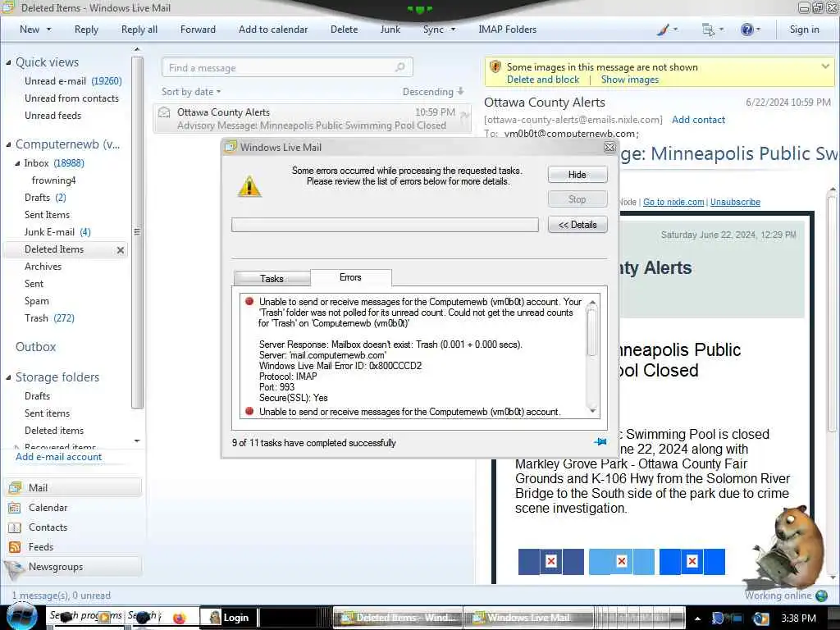This screenshot has width=840, height=630.
Task: Collapse the Inbox folder
Action: click(x=17, y=163)
